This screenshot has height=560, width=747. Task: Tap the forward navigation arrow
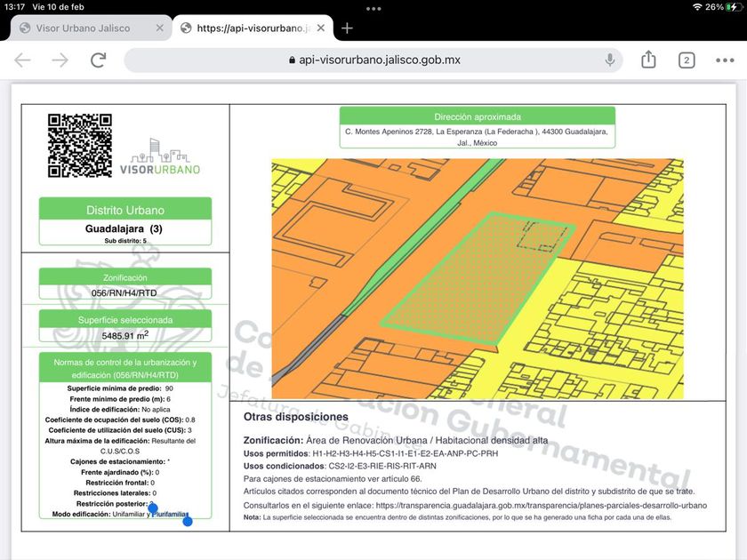coord(60,60)
